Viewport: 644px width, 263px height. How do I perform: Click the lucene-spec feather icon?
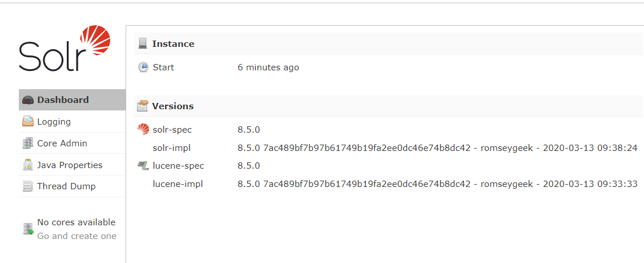(143, 165)
